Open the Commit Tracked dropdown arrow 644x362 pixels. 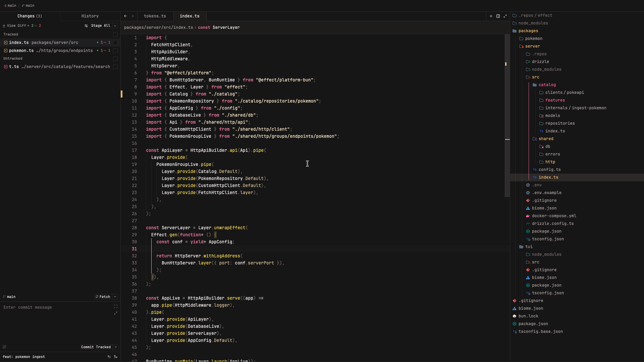click(116, 347)
